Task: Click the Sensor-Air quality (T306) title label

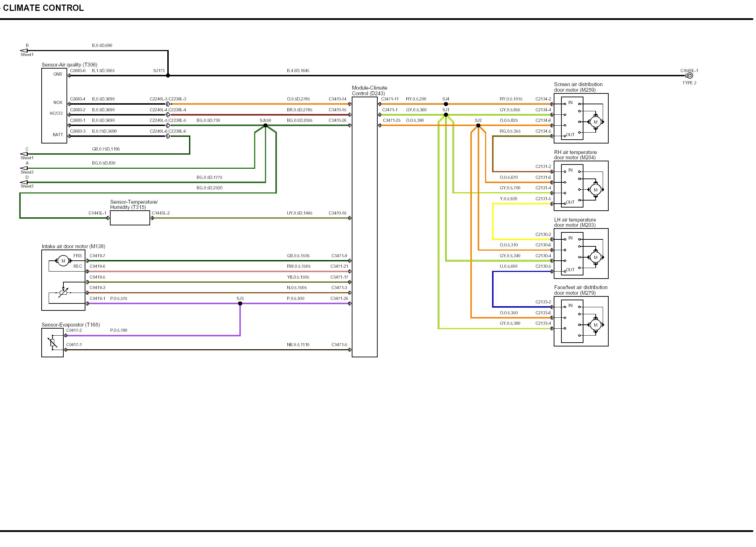Action: (69, 65)
